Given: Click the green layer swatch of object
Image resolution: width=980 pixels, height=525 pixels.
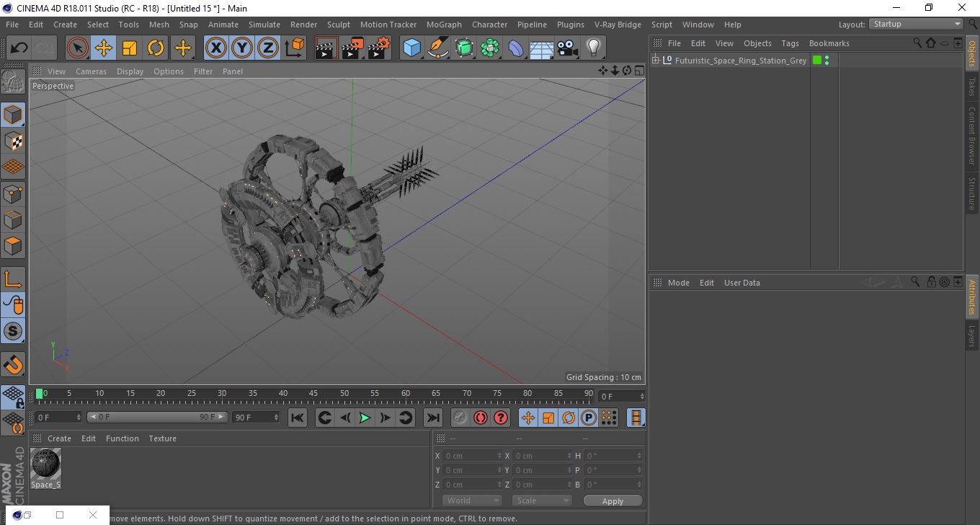Looking at the screenshot, I should click(x=817, y=61).
